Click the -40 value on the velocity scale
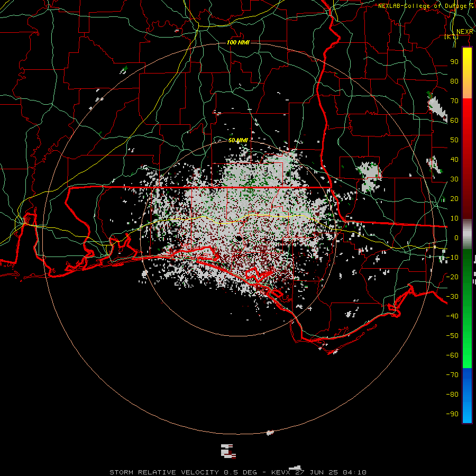This screenshot has height=476, width=476. coord(452,316)
